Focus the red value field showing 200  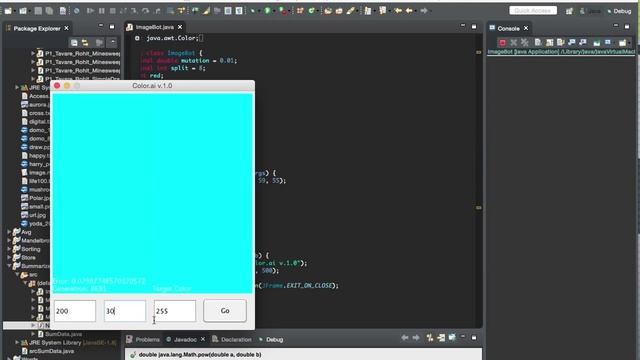click(75, 311)
